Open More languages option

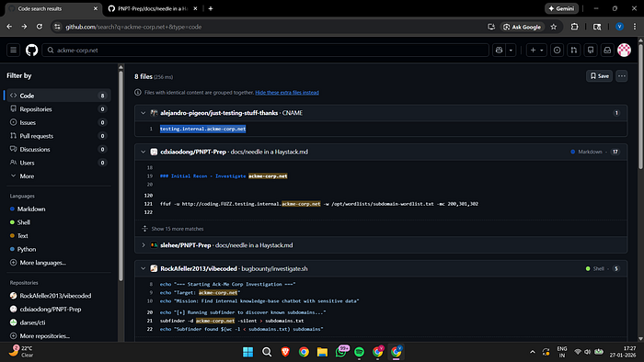pyautogui.click(x=38, y=263)
